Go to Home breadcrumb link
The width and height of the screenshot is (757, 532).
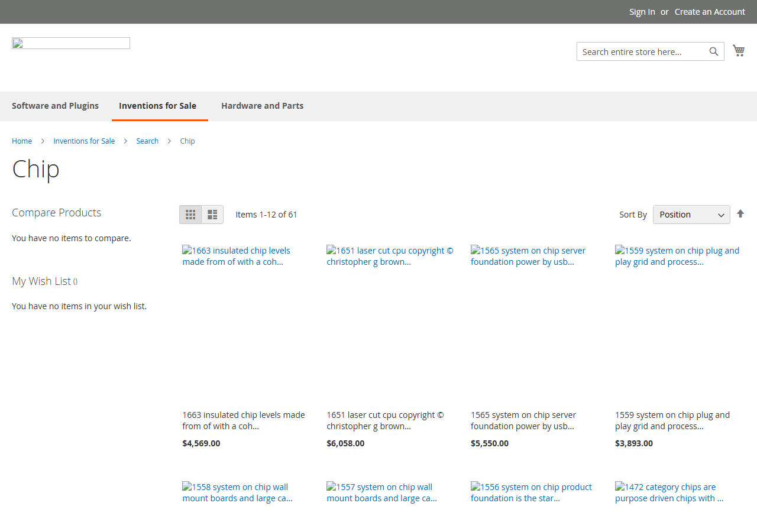(22, 141)
